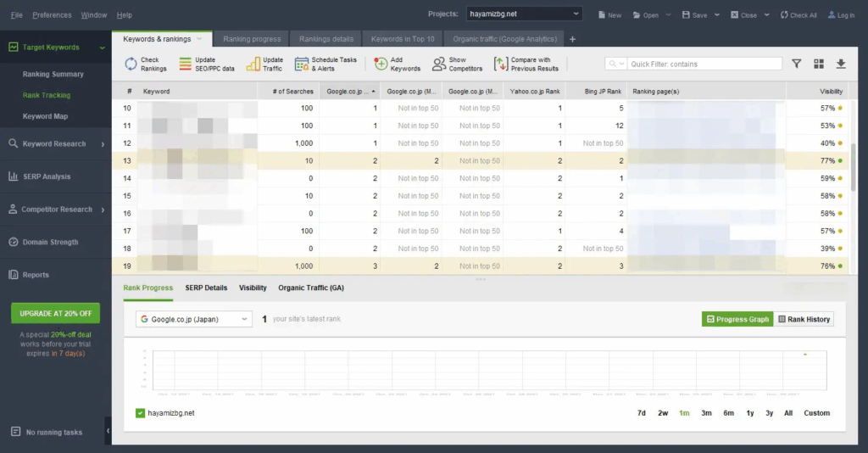Uncheck the hayamizbg.net graph checkbox
The width and height of the screenshot is (868, 453).
[x=140, y=413]
